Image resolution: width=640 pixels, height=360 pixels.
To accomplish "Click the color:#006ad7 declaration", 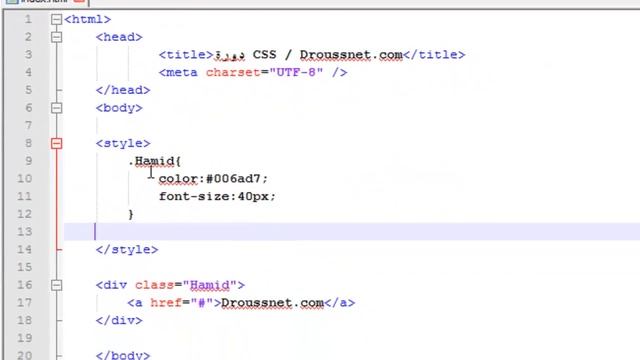I will point(213,179).
